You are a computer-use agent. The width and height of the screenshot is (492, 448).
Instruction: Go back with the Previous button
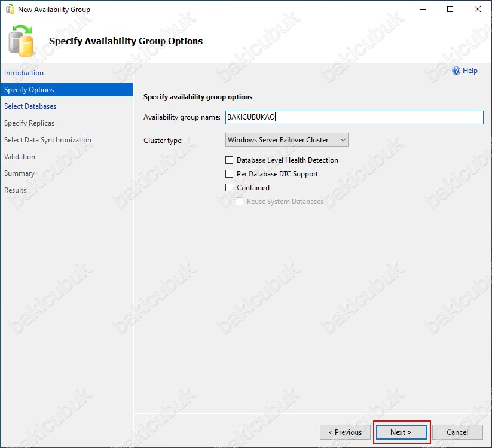(345, 432)
